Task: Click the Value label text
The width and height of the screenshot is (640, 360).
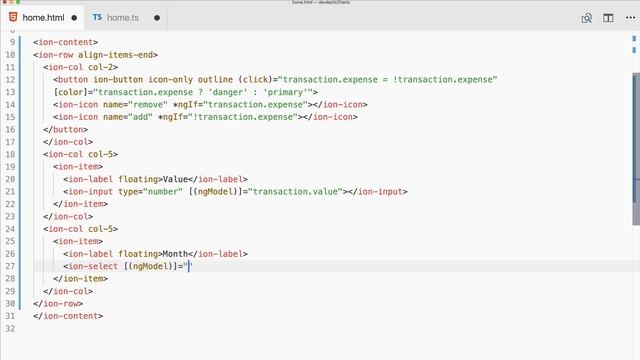Action: (175, 179)
